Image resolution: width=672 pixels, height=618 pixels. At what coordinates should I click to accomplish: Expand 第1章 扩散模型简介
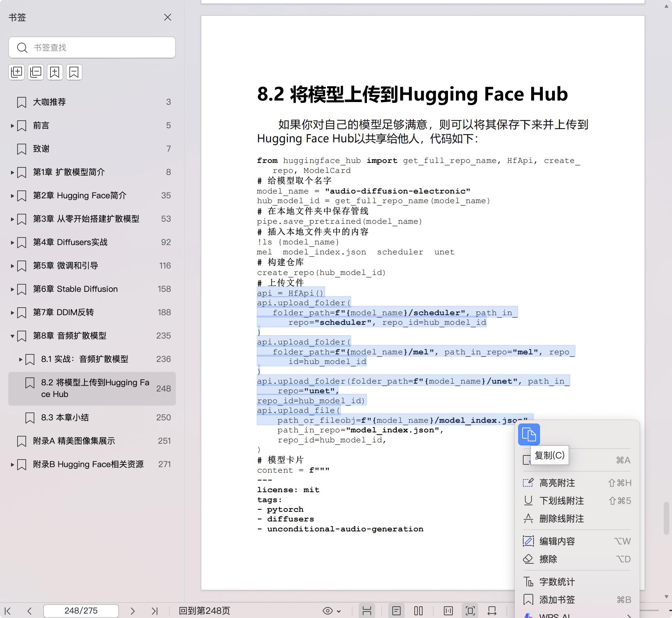click(x=12, y=173)
